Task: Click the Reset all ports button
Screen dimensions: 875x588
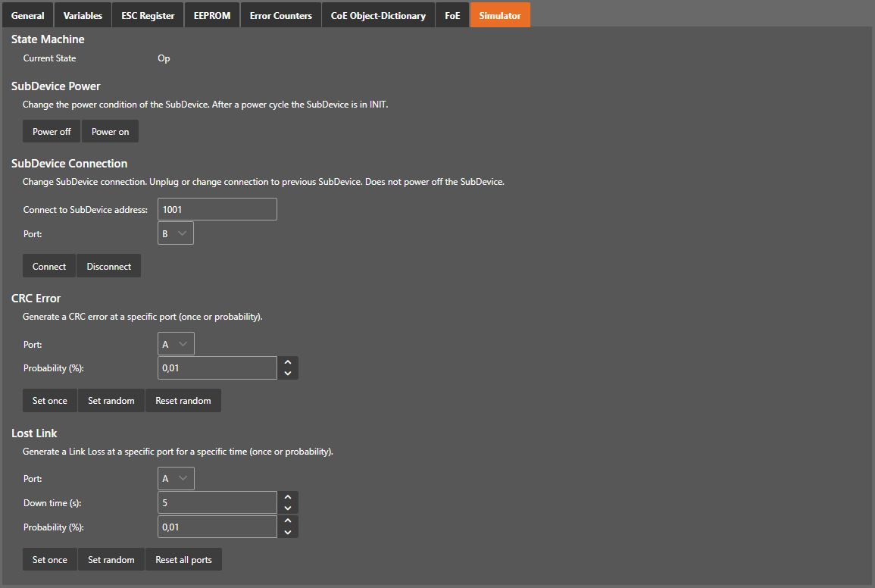Action: click(x=183, y=559)
